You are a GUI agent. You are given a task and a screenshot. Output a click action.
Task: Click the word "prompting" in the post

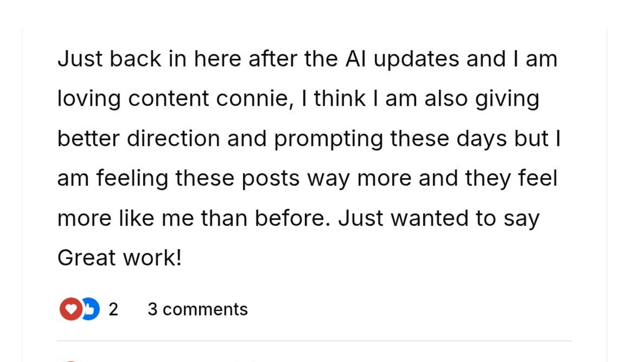click(x=328, y=139)
